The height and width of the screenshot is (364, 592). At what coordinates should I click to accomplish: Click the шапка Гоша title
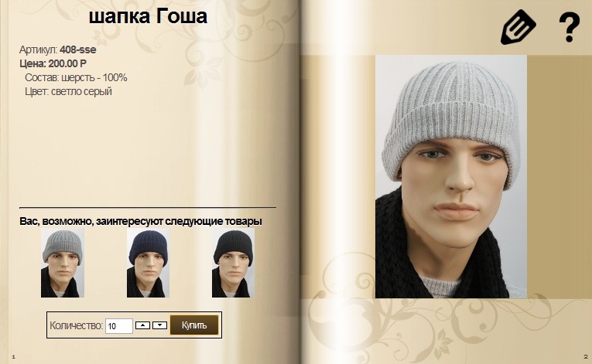(x=148, y=16)
